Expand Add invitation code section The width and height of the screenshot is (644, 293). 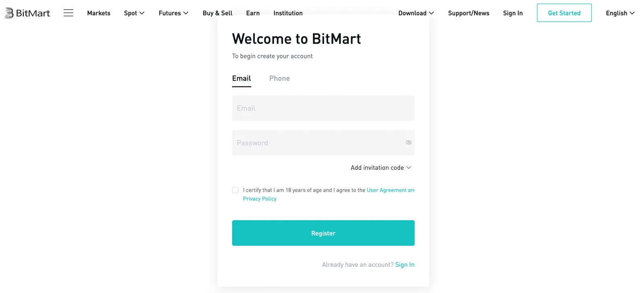click(x=381, y=167)
